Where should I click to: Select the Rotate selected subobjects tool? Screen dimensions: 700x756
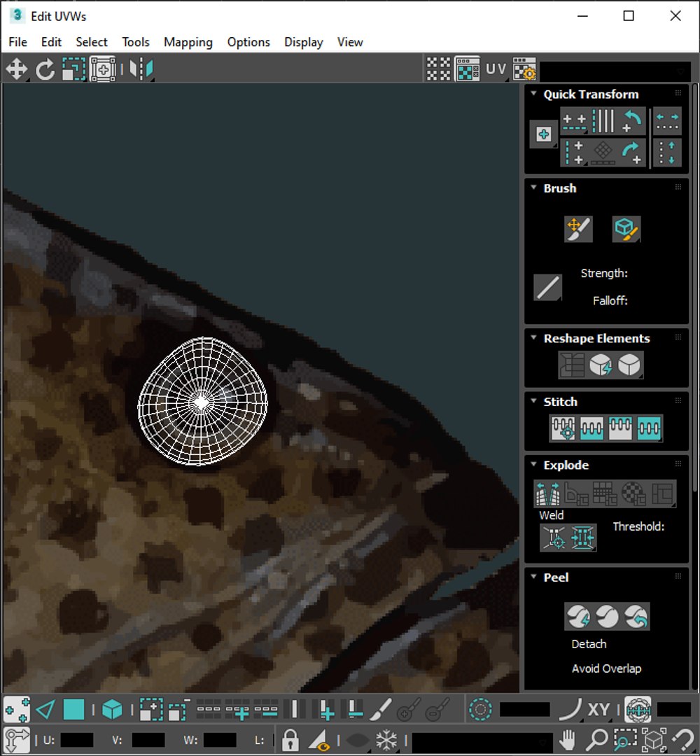[45, 69]
